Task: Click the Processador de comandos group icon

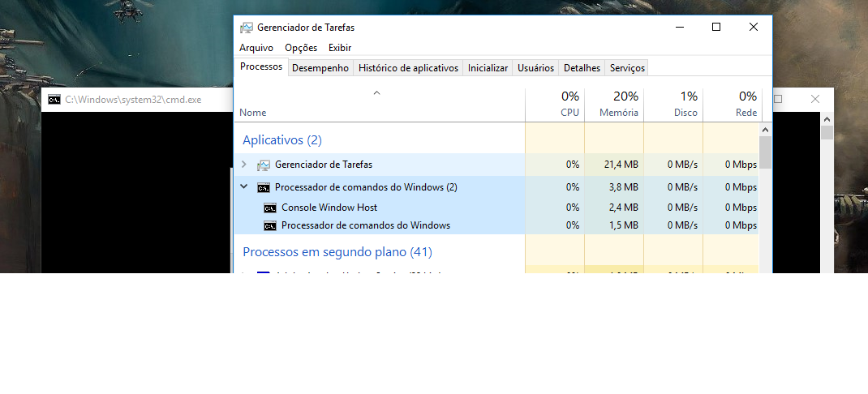Action: tap(264, 187)
